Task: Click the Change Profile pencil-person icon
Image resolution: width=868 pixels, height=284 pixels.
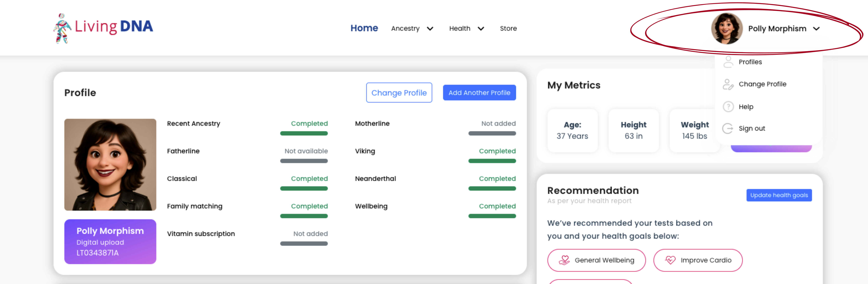Action: [x=728, y=84]
